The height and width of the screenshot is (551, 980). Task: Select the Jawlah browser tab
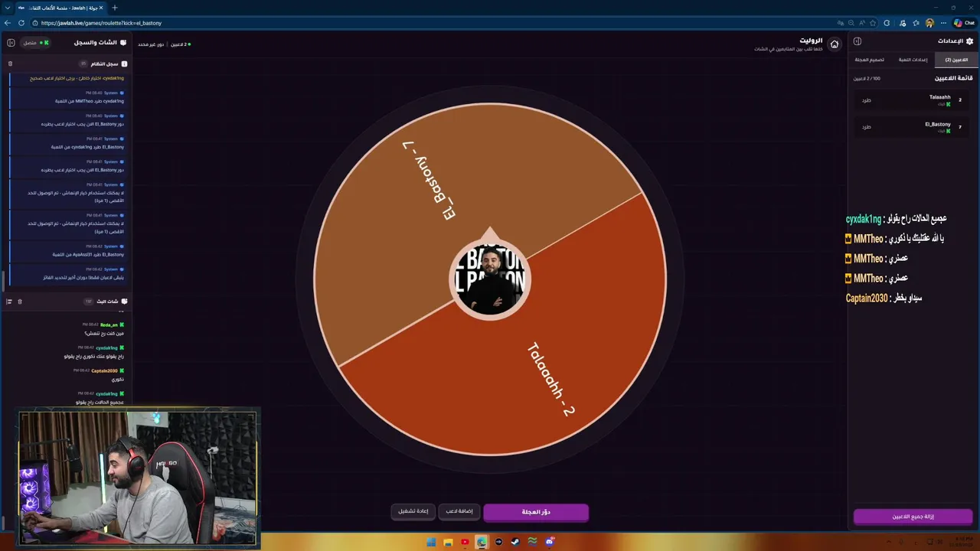[x=61, y=8]
